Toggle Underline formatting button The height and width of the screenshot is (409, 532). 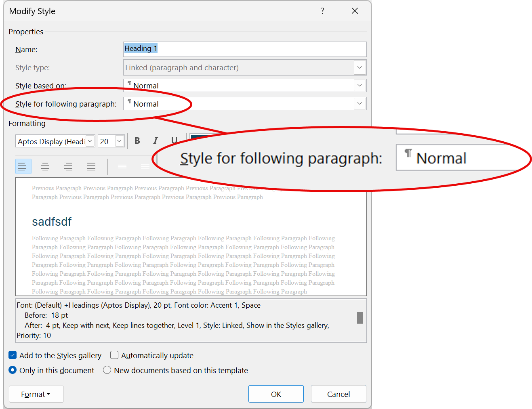(x=174, y=141)
